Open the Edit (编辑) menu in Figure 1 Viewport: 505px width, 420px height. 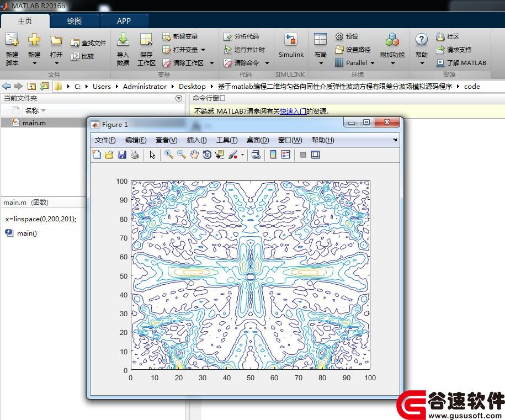pyautogui.click(x=136, y=140)
